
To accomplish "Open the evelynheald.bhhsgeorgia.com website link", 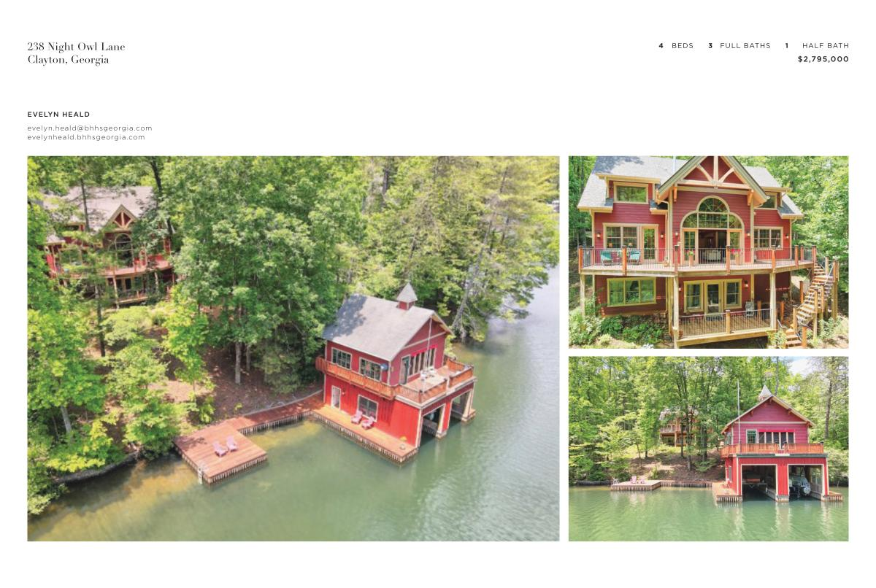I will tap(86, 137).
